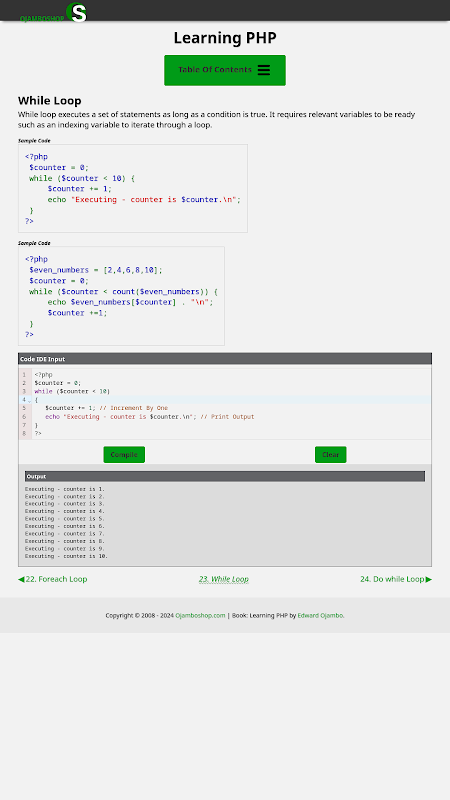Click editor line '$counter = 0;'

point(58,383)
